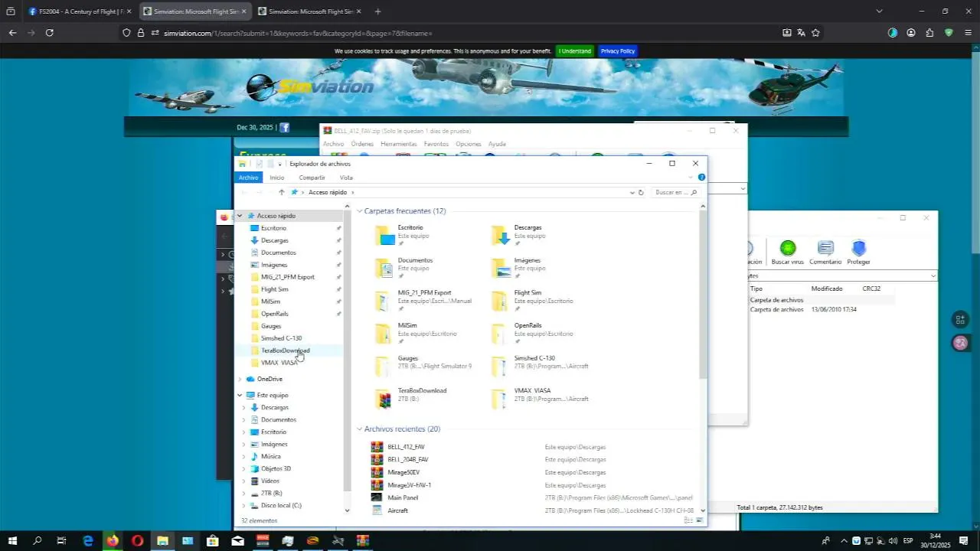Open Windows Start menu
The image size is (980, 551).
12,541
